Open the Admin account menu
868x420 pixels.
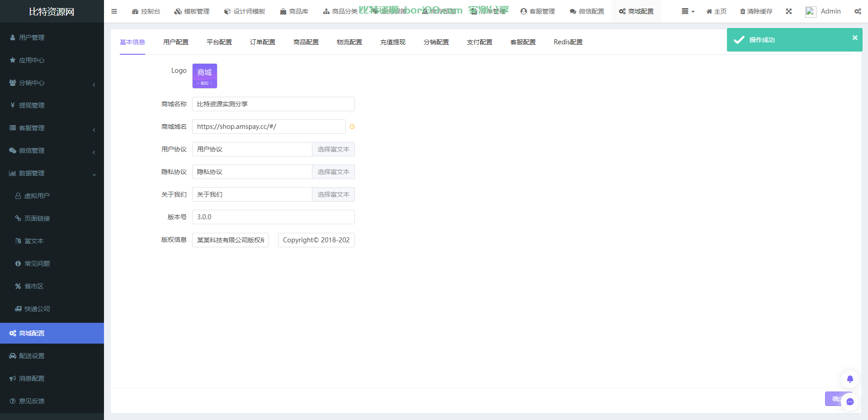tap(831, 11)
